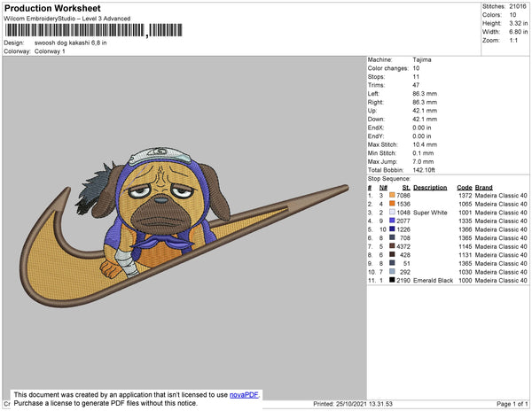Click the 'Printed: 25/10/2021 13.31.53' timestamp
The width and height of the screenshot is (532, 411).
(x=353, y=404)
